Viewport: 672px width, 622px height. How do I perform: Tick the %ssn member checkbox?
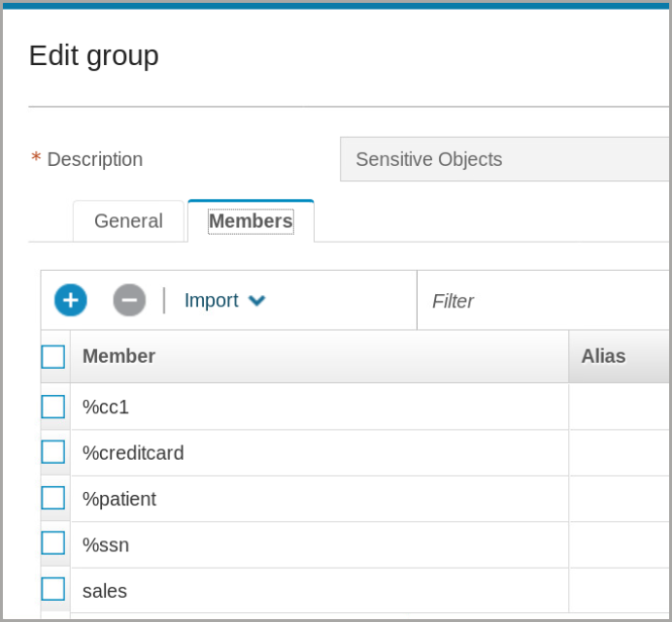(53, 543)
